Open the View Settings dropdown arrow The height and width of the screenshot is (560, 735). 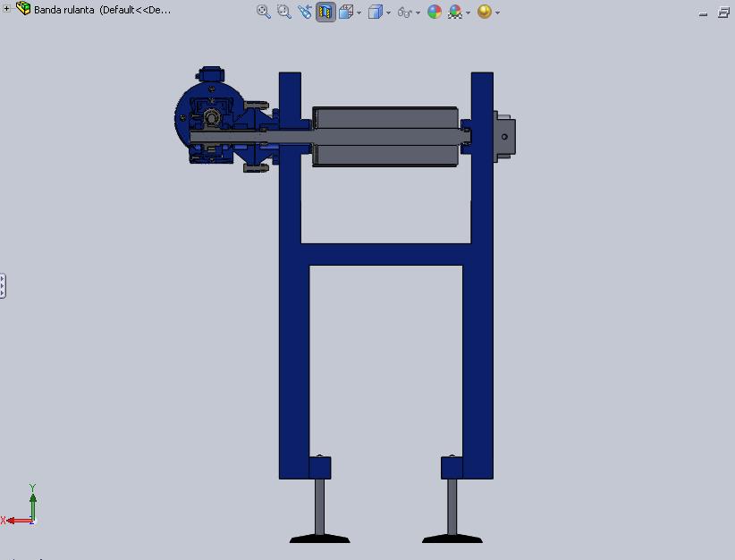pyautogui.click(x=497, y=13)
